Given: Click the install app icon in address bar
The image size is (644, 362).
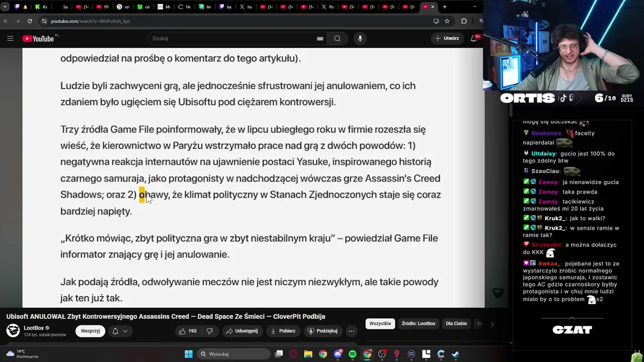Looking at the screenshot, I should [436, 21].
